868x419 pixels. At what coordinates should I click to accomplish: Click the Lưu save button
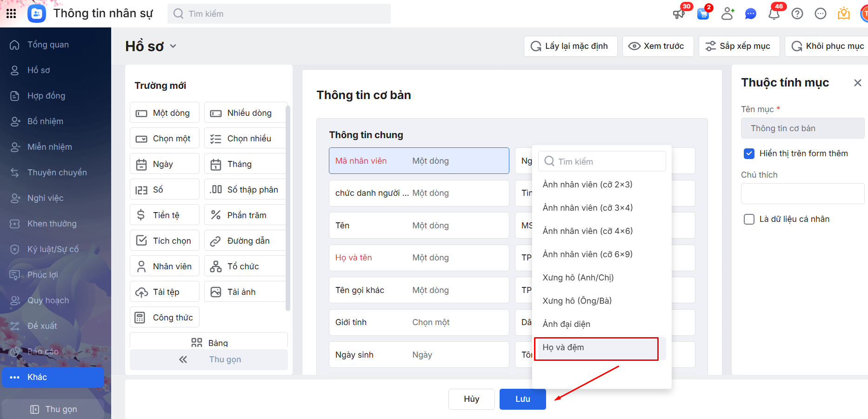point(523,399)
